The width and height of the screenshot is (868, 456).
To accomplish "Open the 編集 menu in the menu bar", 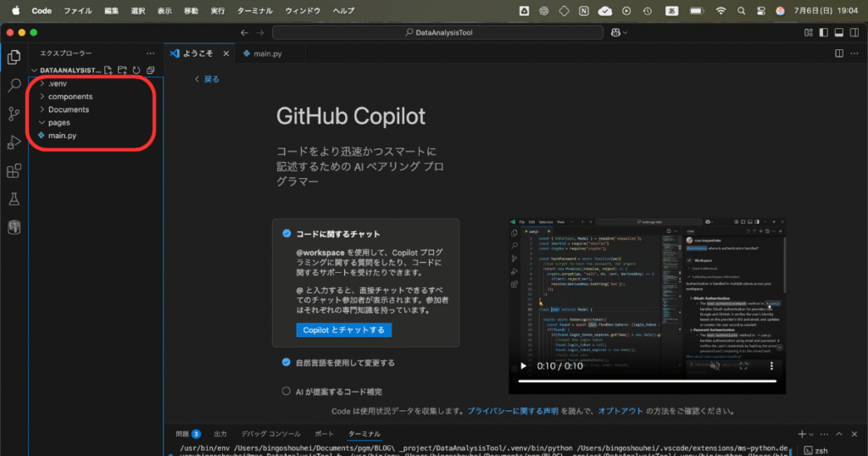I will pyautogui.click(x=111, y=10).
